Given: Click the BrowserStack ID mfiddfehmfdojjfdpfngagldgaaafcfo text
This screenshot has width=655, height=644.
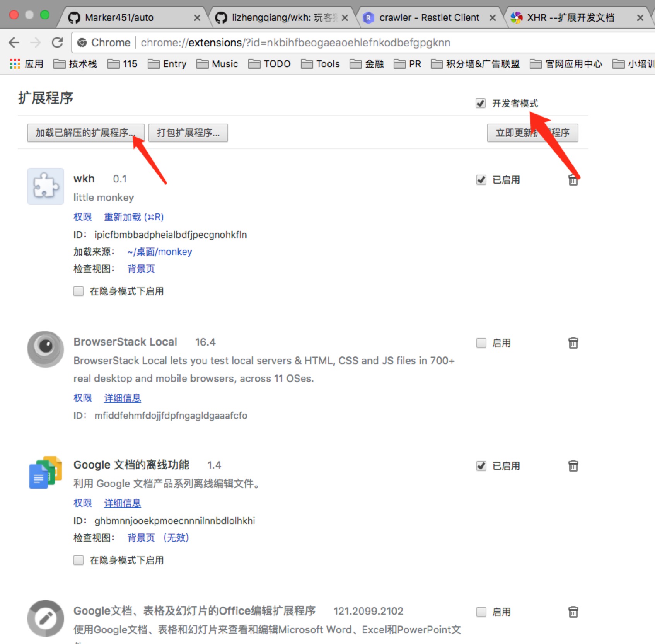Looking at the screenshot, I should point(171,416).
